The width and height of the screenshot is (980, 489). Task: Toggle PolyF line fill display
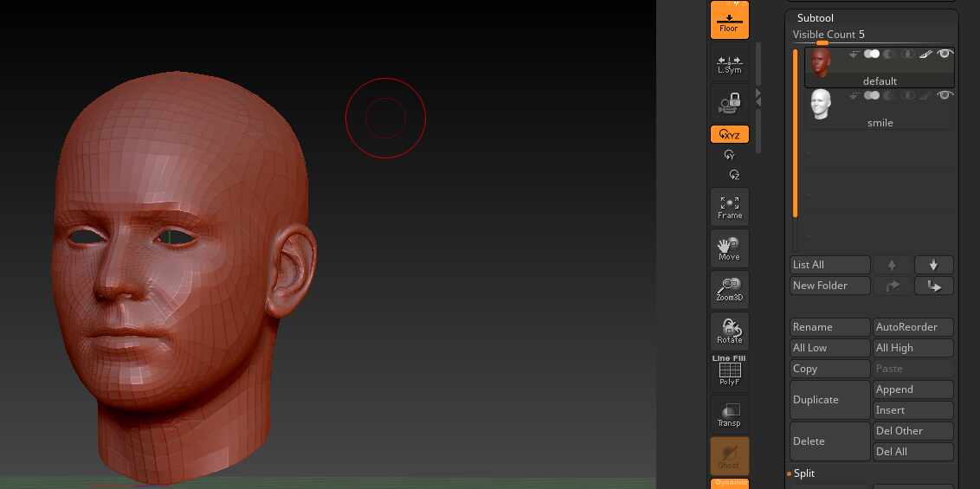(729, 371)
